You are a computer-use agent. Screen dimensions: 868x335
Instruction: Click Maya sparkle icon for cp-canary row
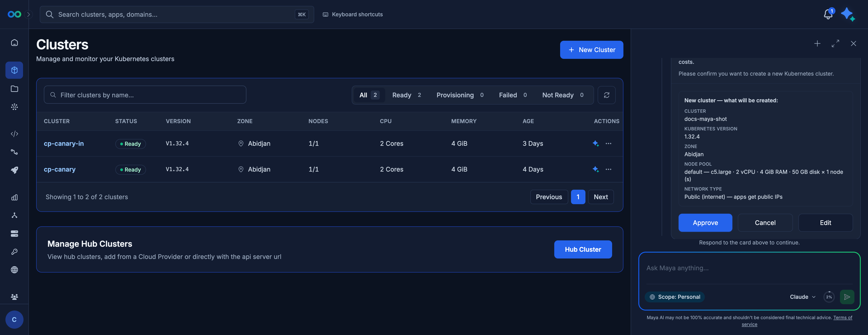[x=595, y=169]
